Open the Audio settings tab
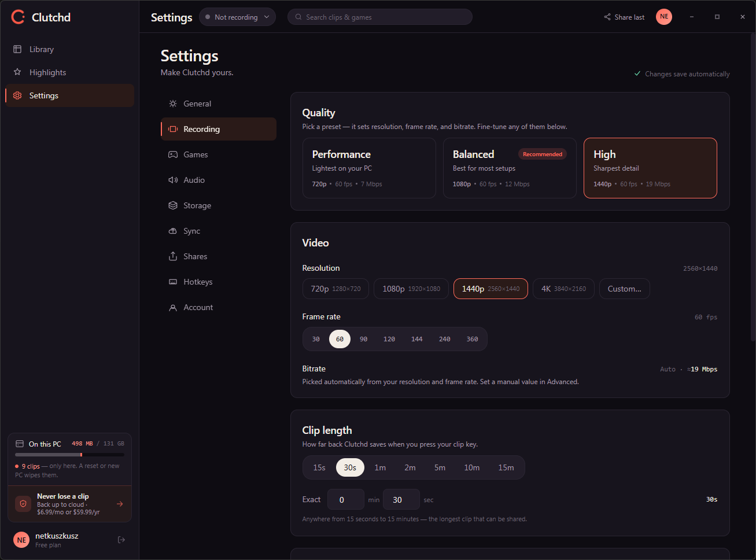 (x=219, y=180)
